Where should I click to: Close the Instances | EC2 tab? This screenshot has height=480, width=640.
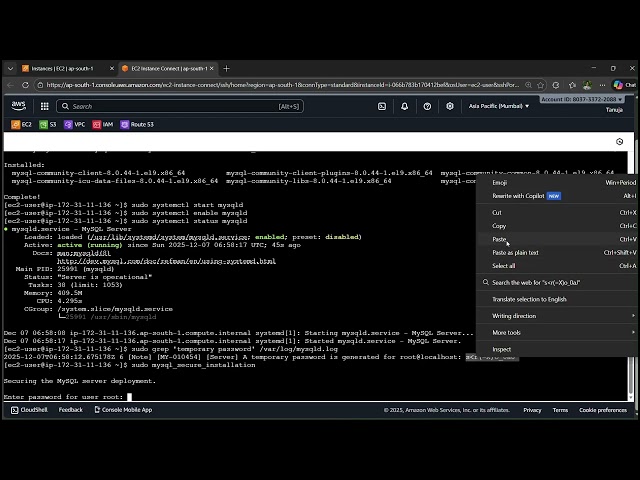point(112,69)
